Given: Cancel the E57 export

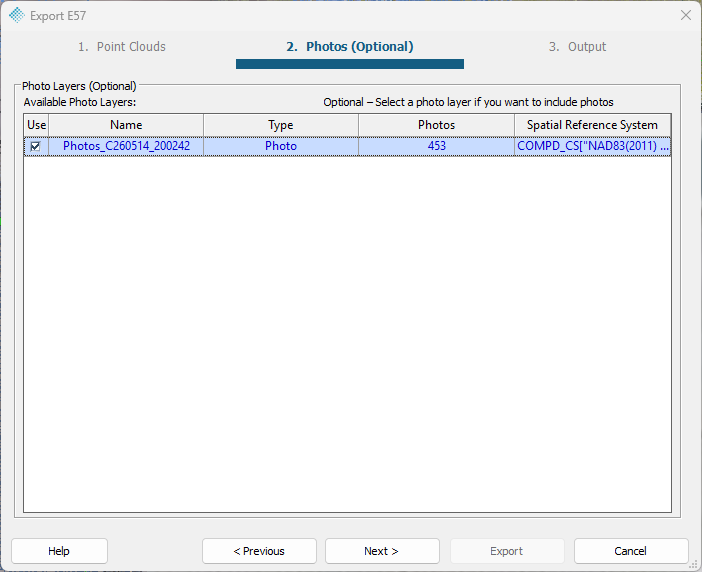Looking at the screenshot, I should pos(631,551).
